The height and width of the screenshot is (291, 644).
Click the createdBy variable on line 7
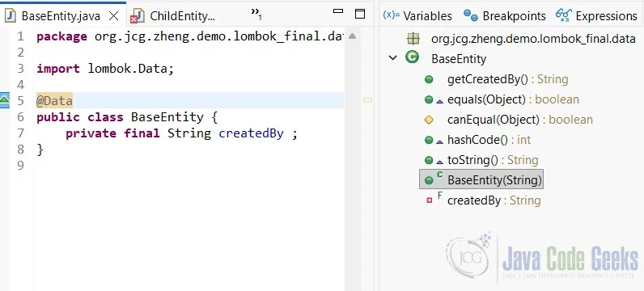(251, 133)
